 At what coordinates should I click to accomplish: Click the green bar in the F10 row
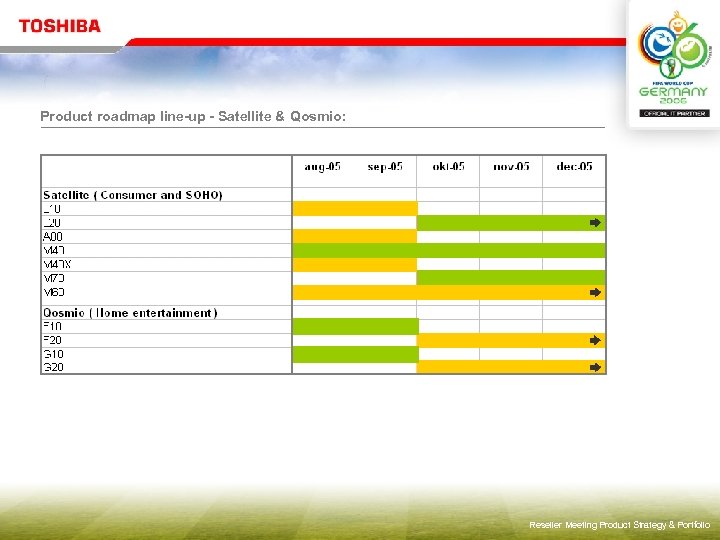click(x=355, y=326)
